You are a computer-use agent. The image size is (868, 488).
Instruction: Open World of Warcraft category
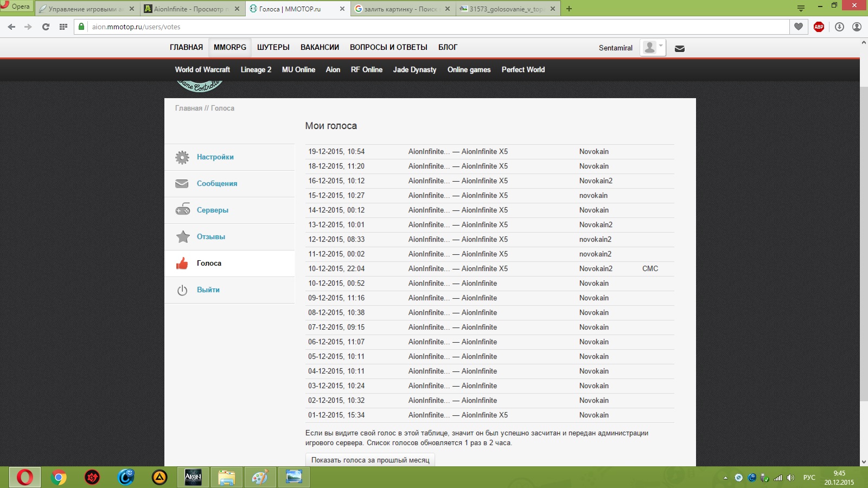pyautogui.click(x=202, y=69)
